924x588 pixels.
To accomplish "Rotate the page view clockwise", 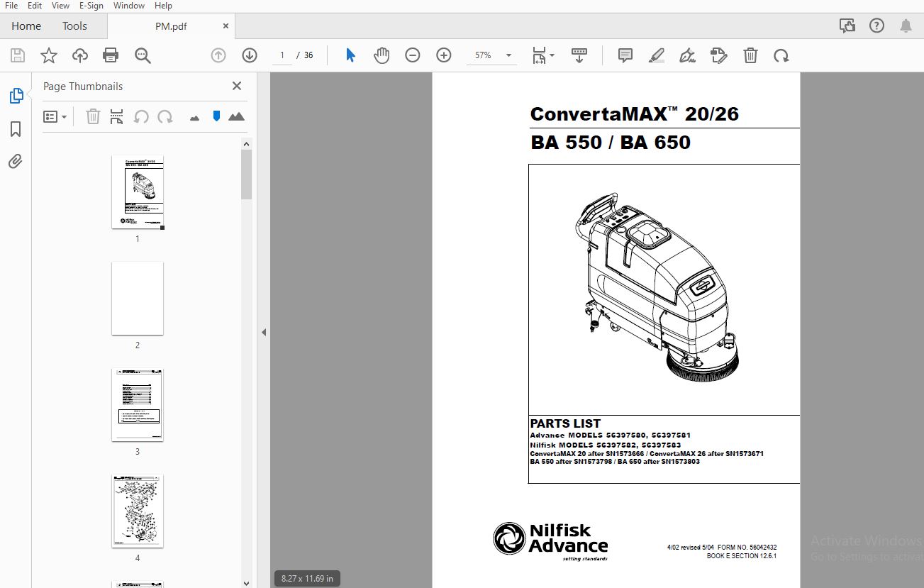I will [x=781, y=55].
